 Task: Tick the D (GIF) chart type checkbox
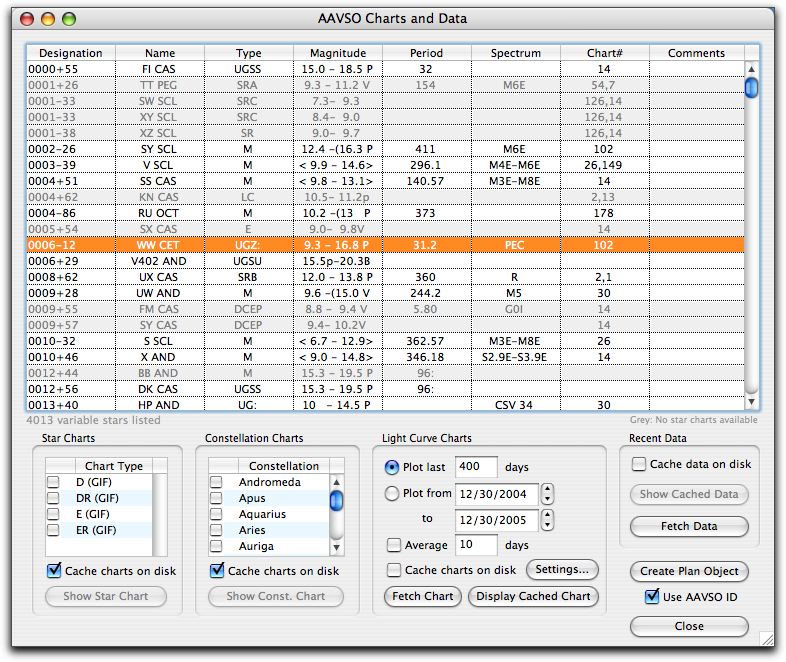(53, 483)
